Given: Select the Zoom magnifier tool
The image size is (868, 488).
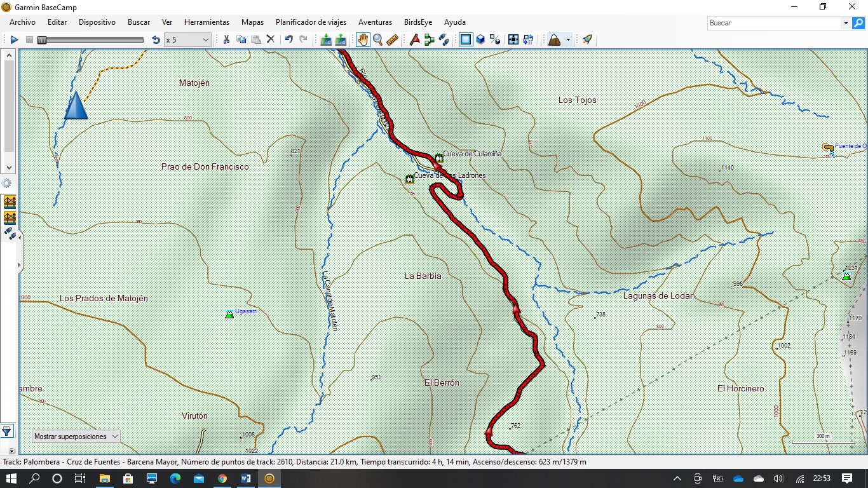Looking at the screenshot, I should click(377, 40).
